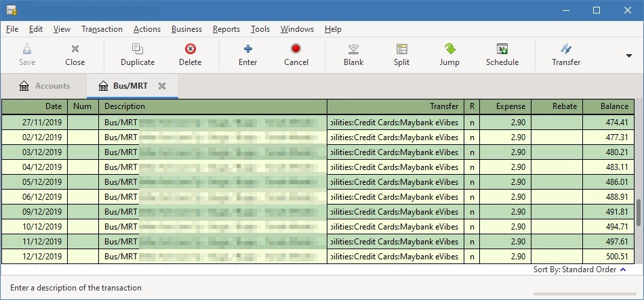Click the R column header
This screenshot has height=300, width=644.
click(x=472, y=107)
